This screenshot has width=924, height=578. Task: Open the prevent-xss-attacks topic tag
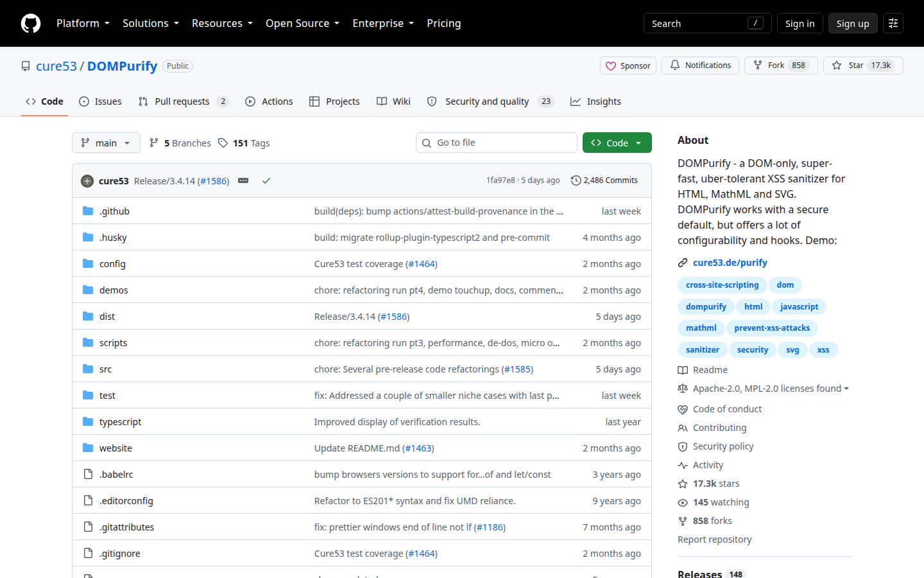(772, 328)
